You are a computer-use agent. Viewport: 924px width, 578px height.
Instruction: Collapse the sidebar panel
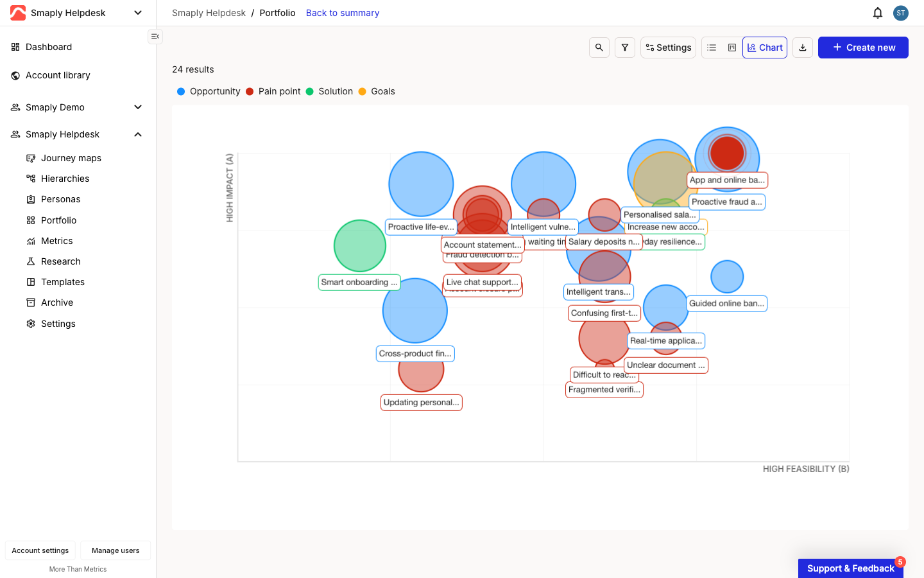coord(155,37)
